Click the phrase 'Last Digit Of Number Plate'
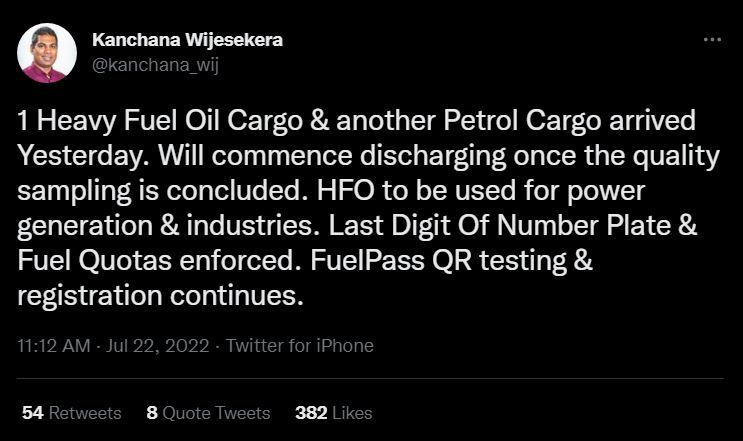This screenshot has height=441, width=743. pyautogui.click(x=499, y=225)
